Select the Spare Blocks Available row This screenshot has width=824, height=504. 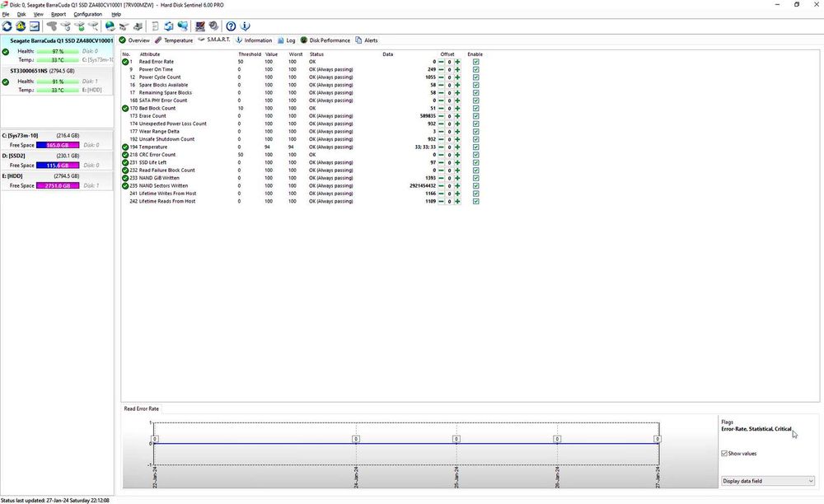tap(302, 85)
